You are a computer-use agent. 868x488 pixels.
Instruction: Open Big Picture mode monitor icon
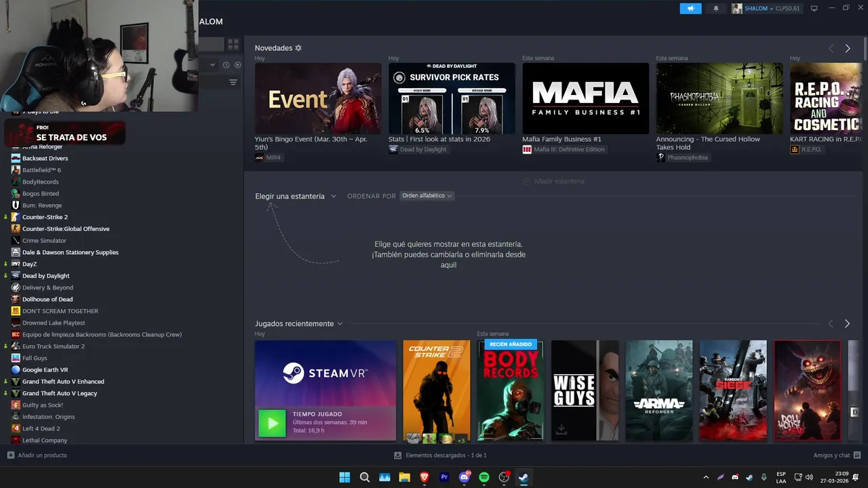(x=814, y=8)
